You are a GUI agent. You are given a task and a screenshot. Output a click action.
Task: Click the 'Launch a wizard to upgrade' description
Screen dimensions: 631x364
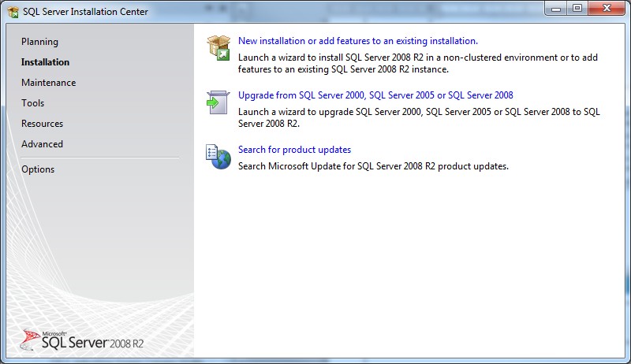click(x=419, y=117)
